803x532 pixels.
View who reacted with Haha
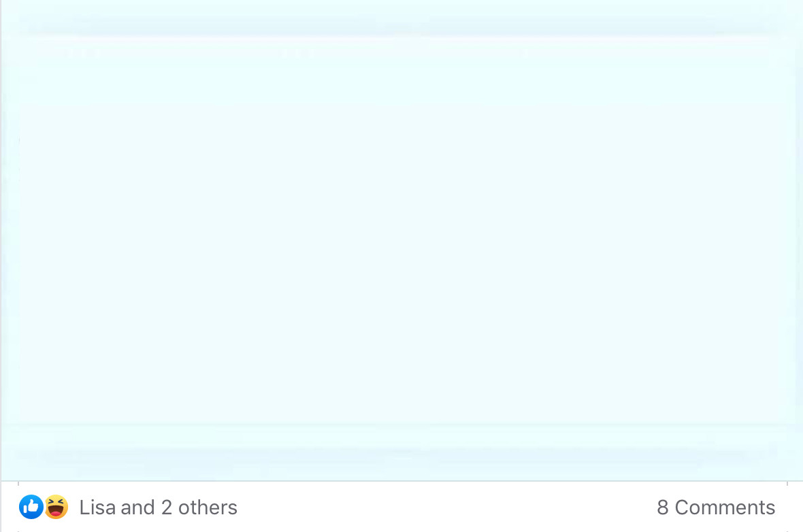click(56, 507)
